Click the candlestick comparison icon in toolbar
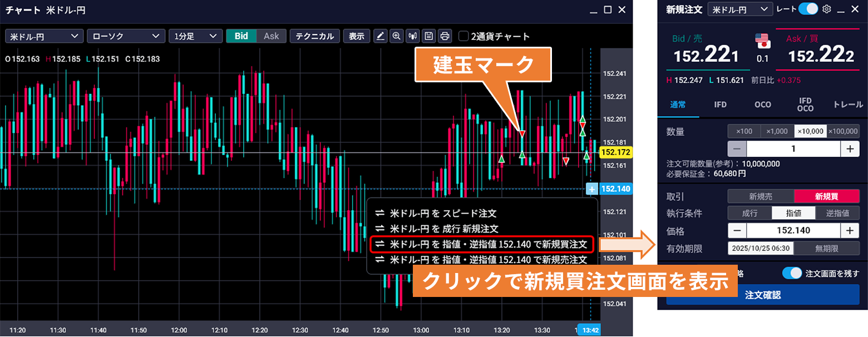The width and height of the screenshot is (868, 337). coord(412,36)
